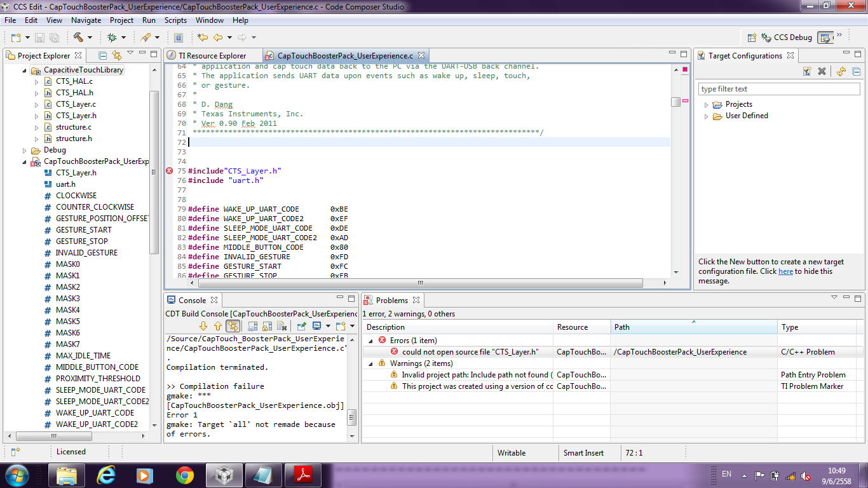Start debugging with the green bug icon
The height and width of the screenshot is (488, 868).
112,37
